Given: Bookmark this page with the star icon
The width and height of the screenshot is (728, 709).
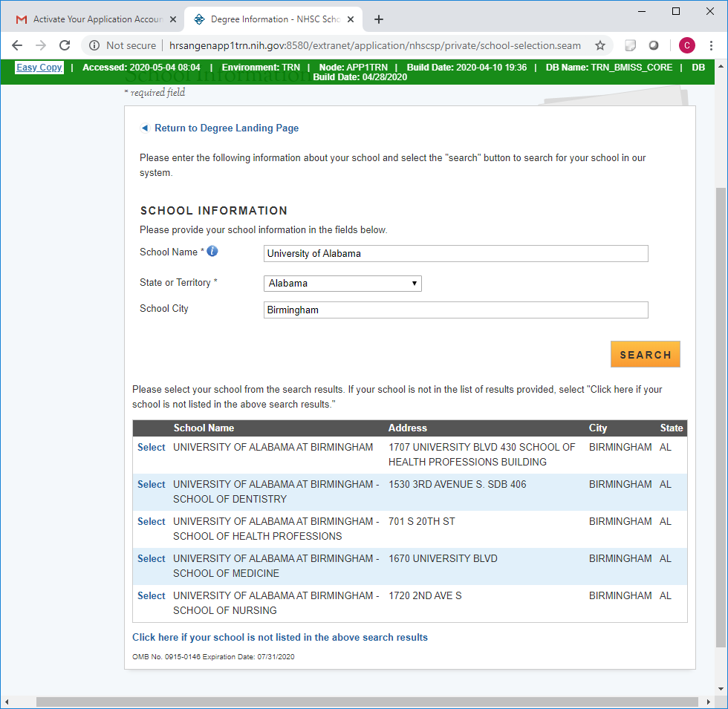Looking at the screenshot, I should pos(600,45).
